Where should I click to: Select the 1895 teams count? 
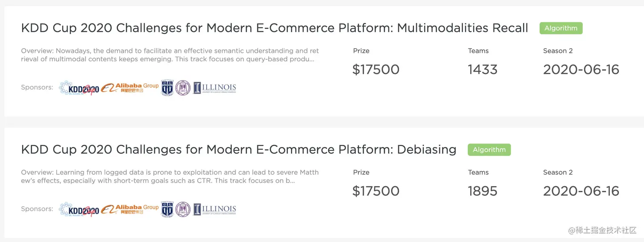click(x=483, y=191)
